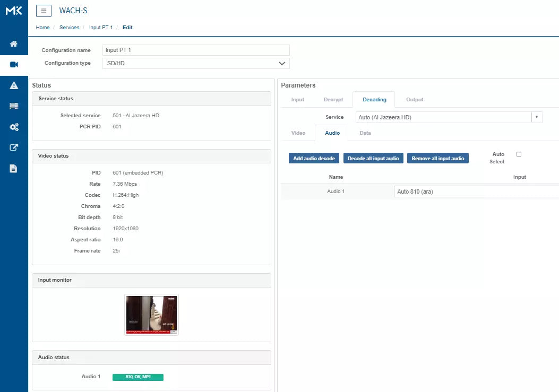559x392 pixels.
Task: Click Decode all input audio button
Action: coord(373,158)
